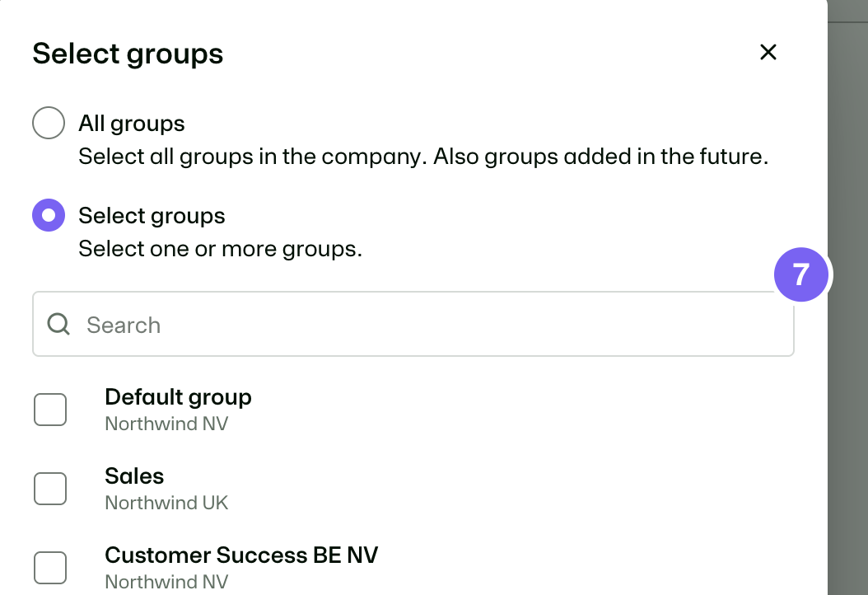The height and width of the screenshot is (595, 868).
Task: Focus the Search groups input field
Action: (413, 324)
